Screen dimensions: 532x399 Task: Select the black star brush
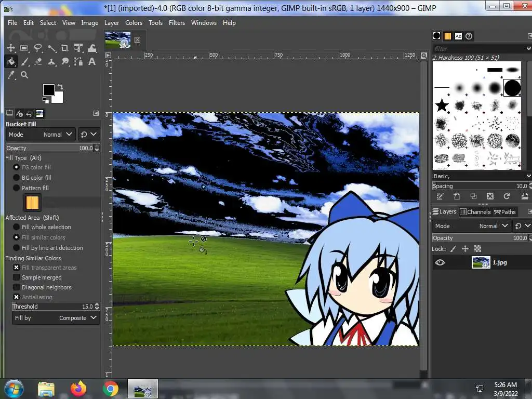click(x=442, y=105)
